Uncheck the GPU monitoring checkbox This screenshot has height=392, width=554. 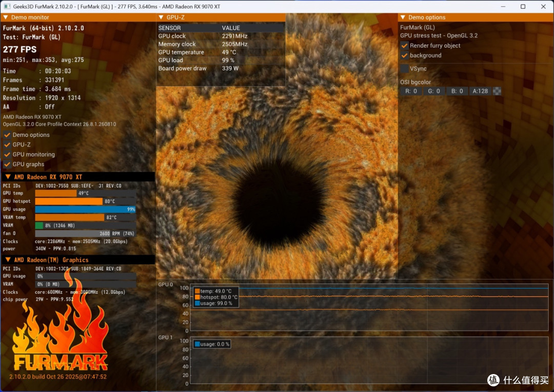click(x=7, y=154)
